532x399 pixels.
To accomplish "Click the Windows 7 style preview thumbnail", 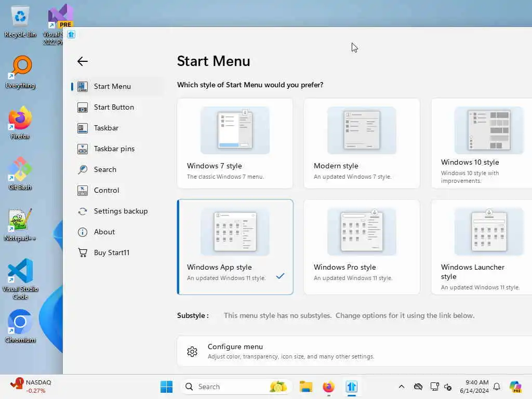I will (x=235, y=130).
